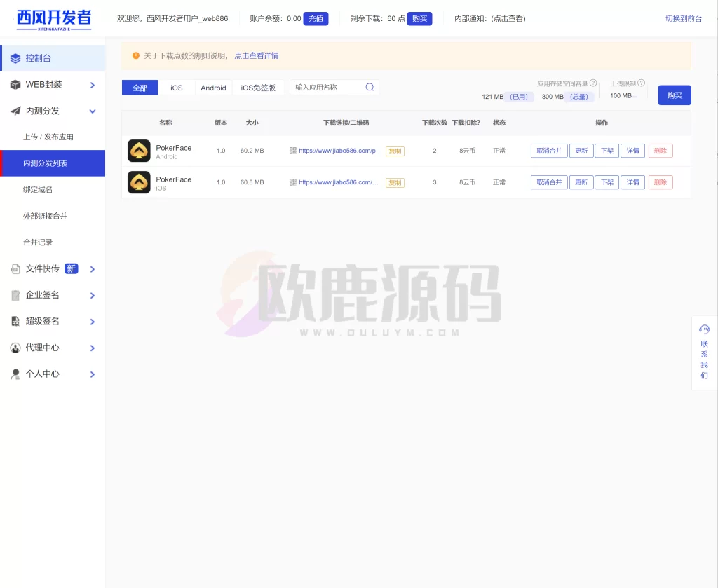Select the 控制台 dashboard icon
Screen dimensions: 718x588
[14, 58]
